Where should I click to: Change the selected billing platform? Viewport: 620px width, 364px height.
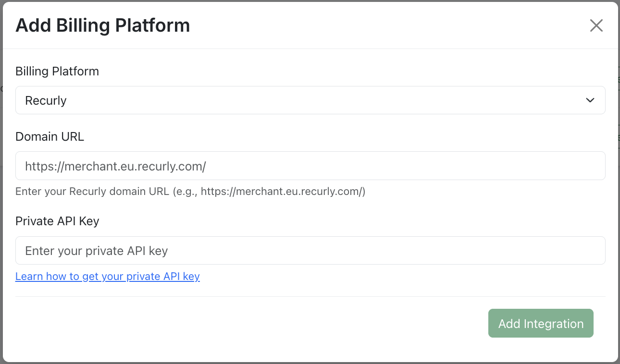tap(310, 100)
